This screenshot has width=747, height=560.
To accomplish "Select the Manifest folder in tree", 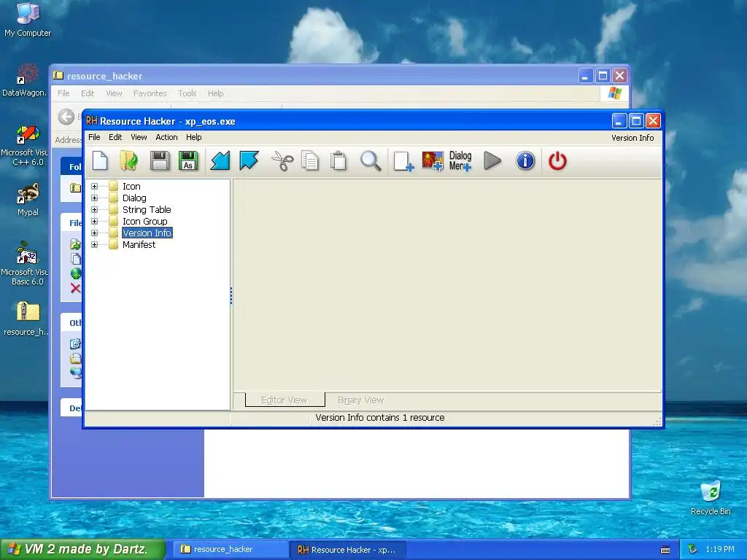I will point(139,245).
